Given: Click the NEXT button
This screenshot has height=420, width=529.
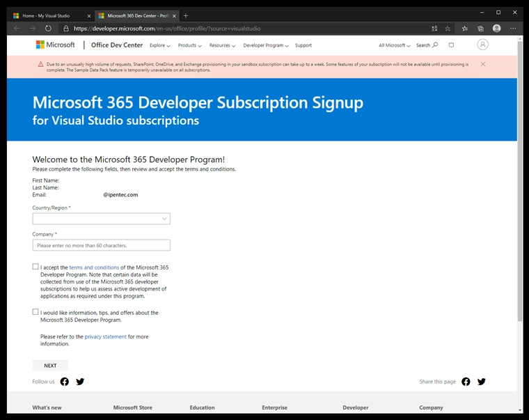Looking at the screenshot, I should (50, 366).
